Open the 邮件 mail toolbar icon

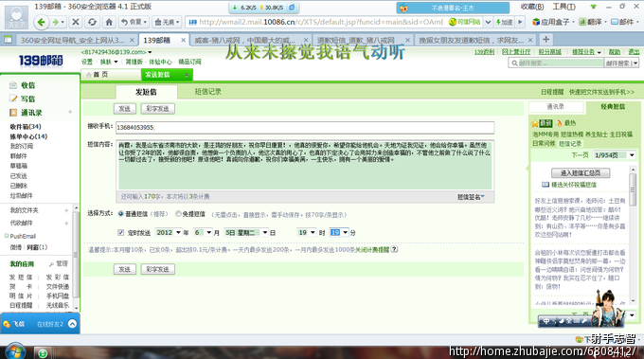(622, 22)
